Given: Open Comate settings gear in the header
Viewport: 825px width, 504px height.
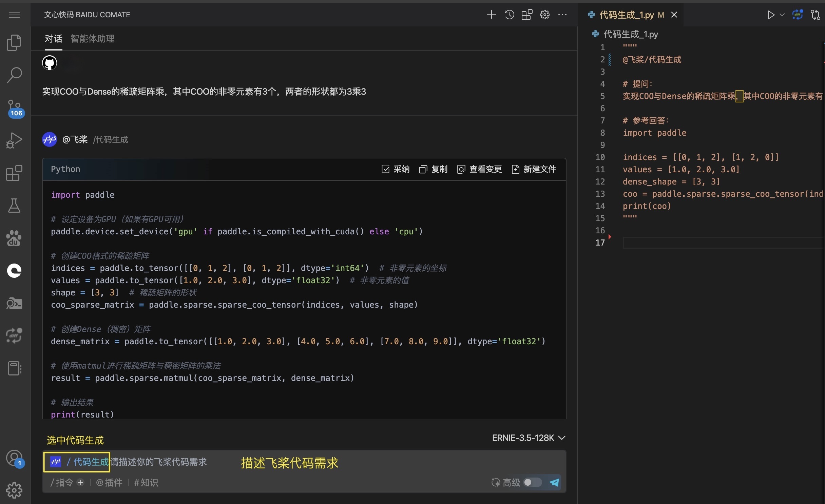Looking at the screenshot, I should point(544,15).
